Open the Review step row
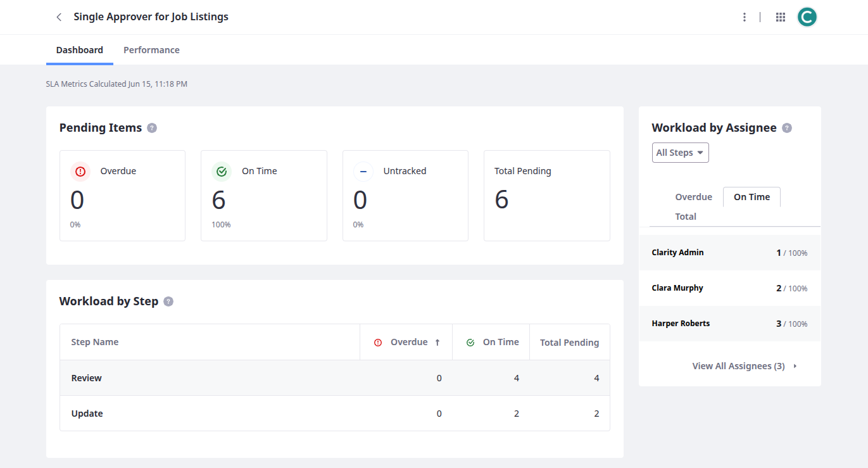868x468 pixels. click(x=87, y=378)
